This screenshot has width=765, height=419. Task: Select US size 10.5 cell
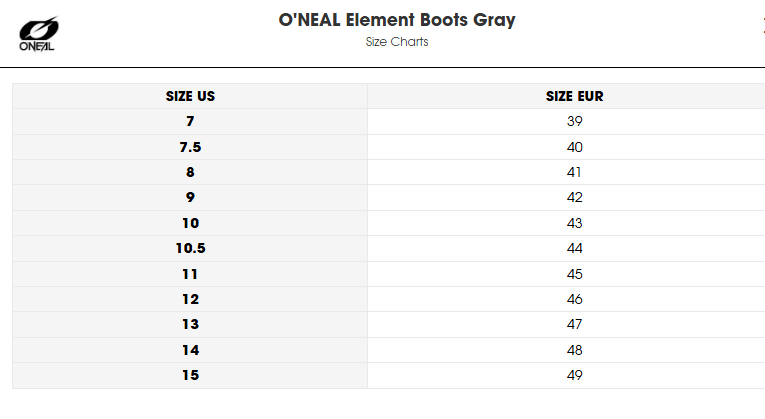pyautogui.click(x=190, y=248)
